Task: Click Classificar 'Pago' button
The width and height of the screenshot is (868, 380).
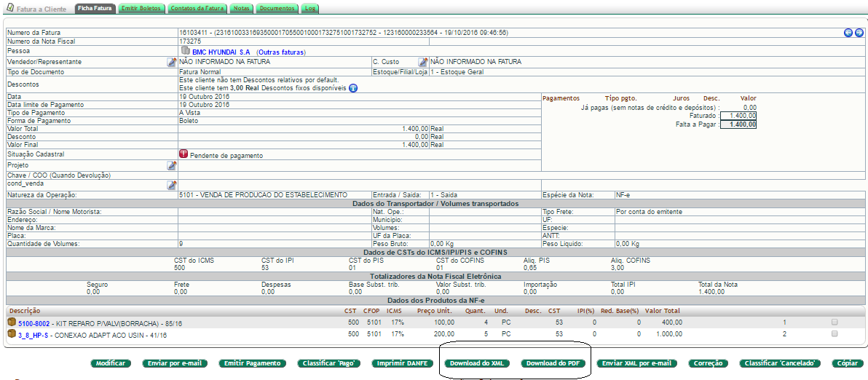Action: pyautogui.click(x=329, y=363)
